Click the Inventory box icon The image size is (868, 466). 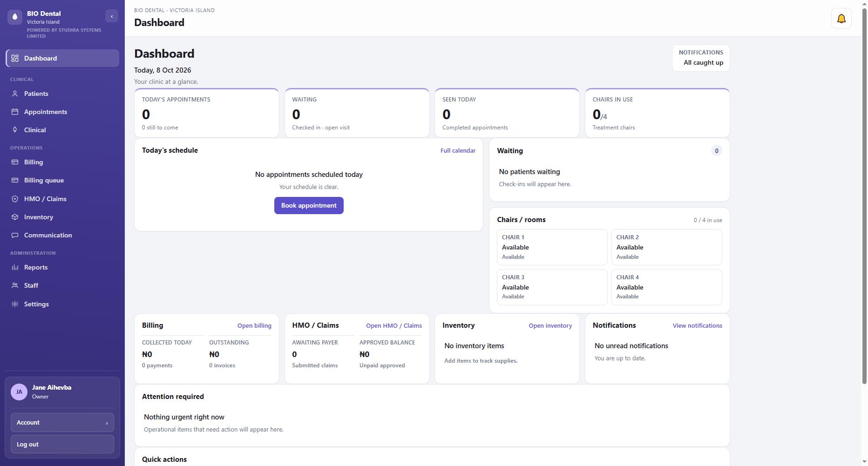pos(15,217)
